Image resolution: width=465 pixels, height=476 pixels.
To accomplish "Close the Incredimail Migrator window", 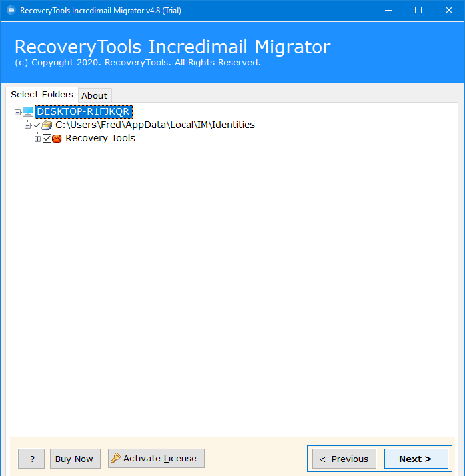I will click(449, 10).
